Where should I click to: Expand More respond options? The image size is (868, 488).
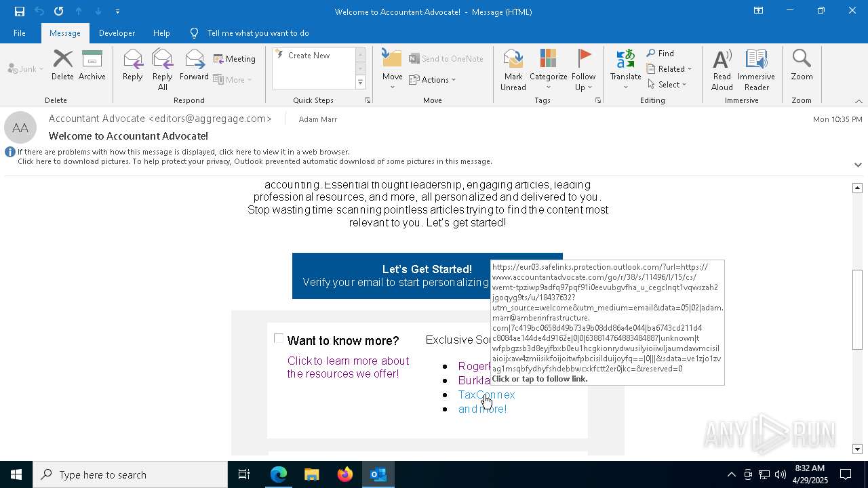(233, 79)
